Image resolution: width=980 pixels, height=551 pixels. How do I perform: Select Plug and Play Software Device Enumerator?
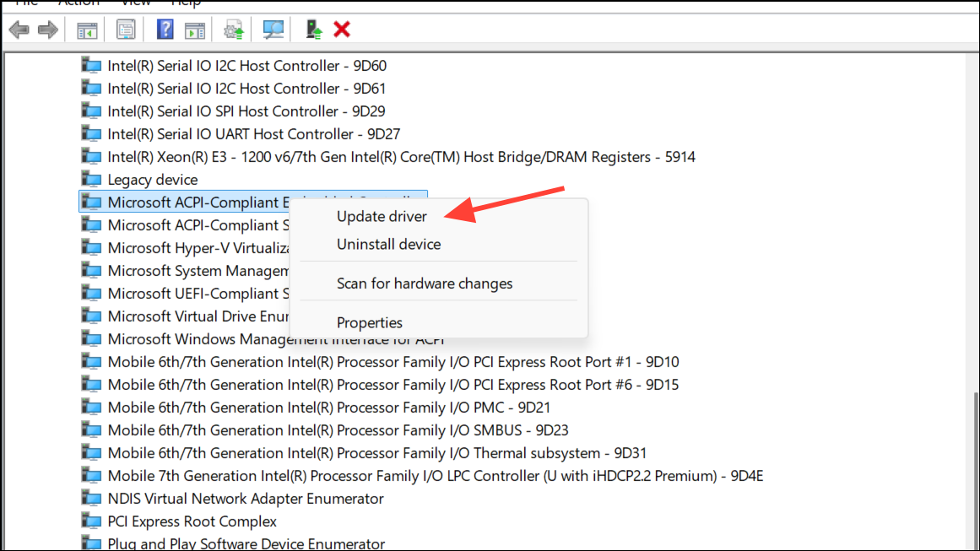pyautogui.click(x=246, y=543)
